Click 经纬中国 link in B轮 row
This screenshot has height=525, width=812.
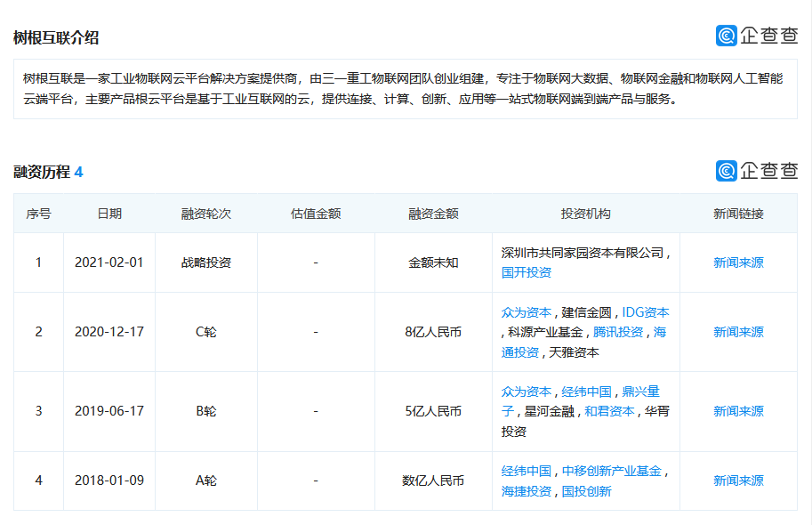click(586, 392)
